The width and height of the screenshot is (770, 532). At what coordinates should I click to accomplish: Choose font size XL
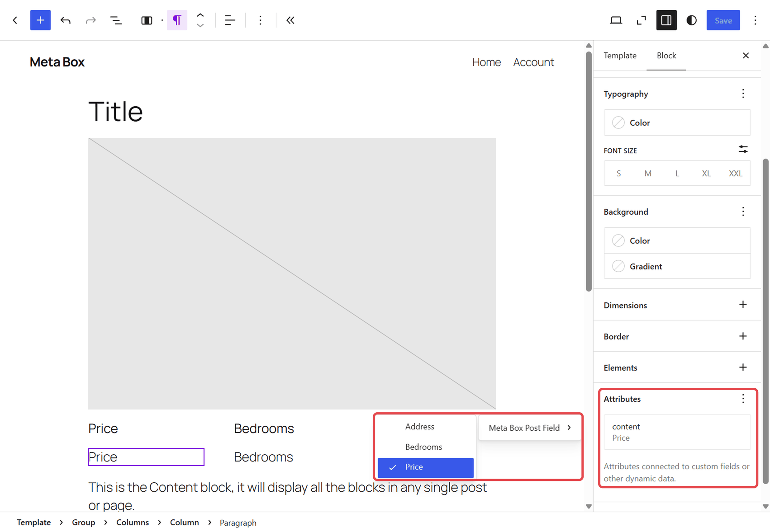coord(706,174)
